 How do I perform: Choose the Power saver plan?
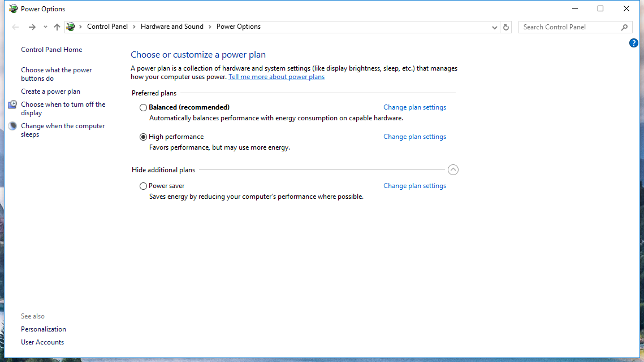[143, 186]
